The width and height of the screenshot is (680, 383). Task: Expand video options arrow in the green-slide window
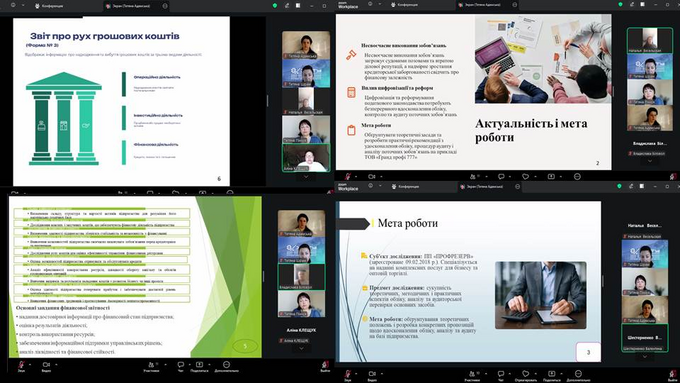pos(56,365)
